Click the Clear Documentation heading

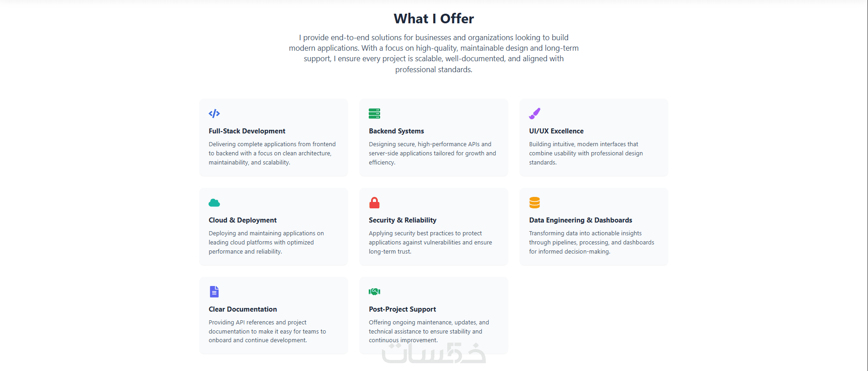tap(242, 309)
